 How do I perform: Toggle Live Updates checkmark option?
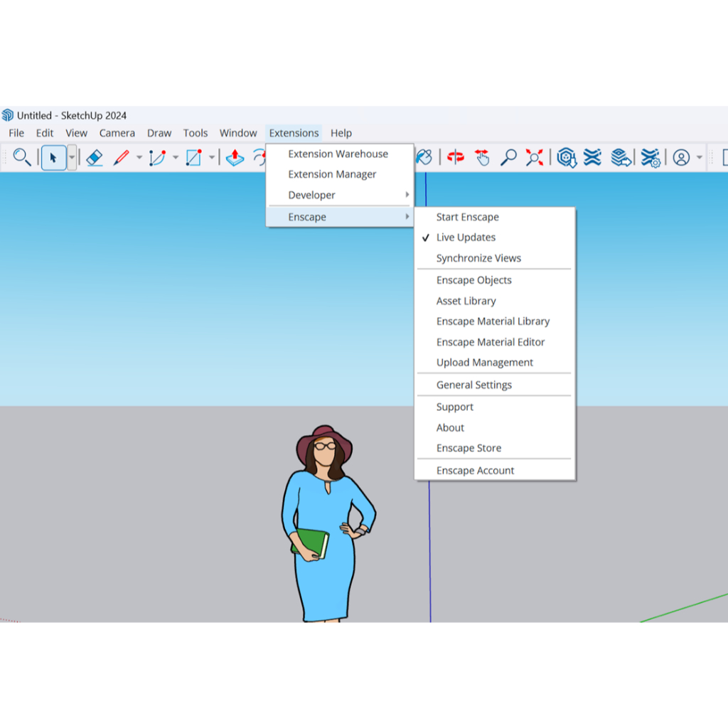(x=466, y=237)
